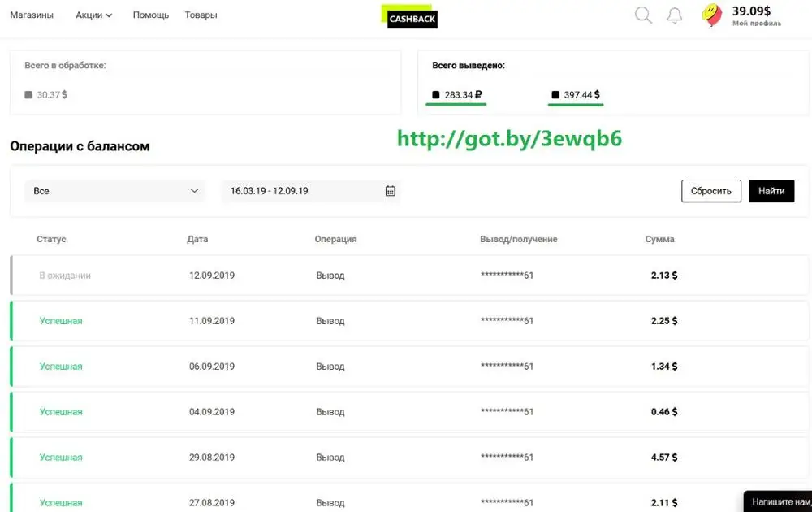Image resolution: width=812 pixels, height=512 pixels.
Task: Open notifications bell icon
Action: 674,15
